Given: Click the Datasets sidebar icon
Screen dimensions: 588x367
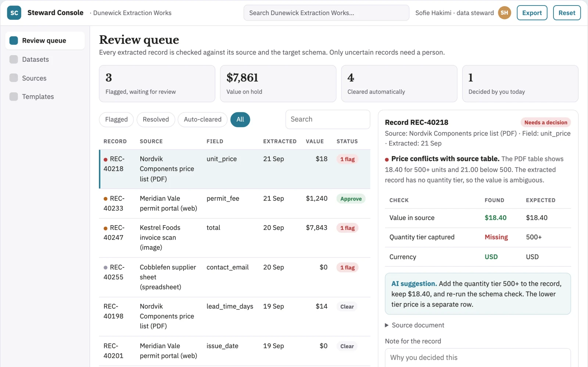Looking at the screenshot, I should tap(14, 59).
